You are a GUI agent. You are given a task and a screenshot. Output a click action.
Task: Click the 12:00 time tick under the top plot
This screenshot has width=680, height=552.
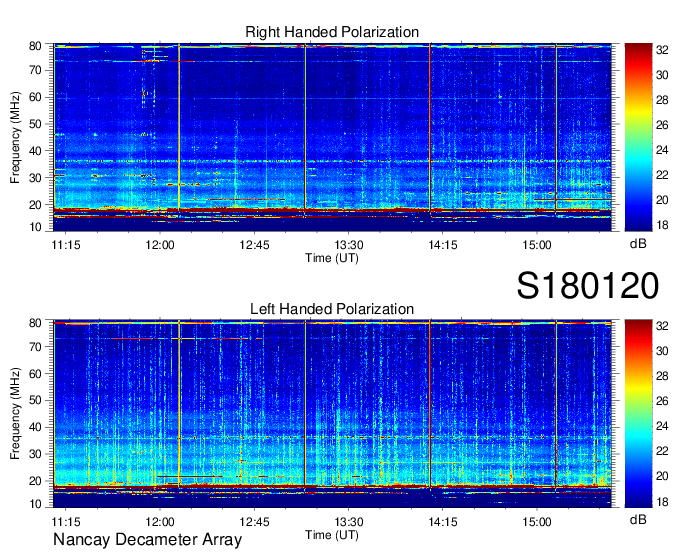click(x=160, y=245)
